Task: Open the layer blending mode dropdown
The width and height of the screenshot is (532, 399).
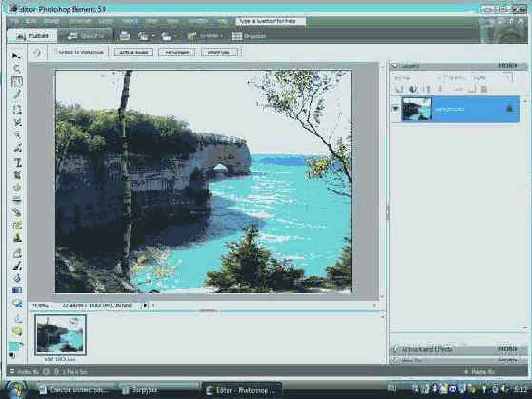Action: (x=413, y=78)
